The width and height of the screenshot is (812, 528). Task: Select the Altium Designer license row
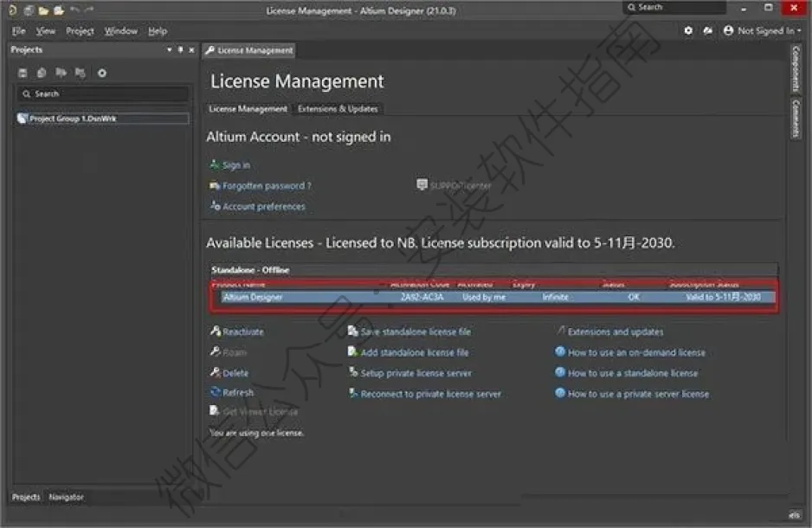tap(498, 297)
